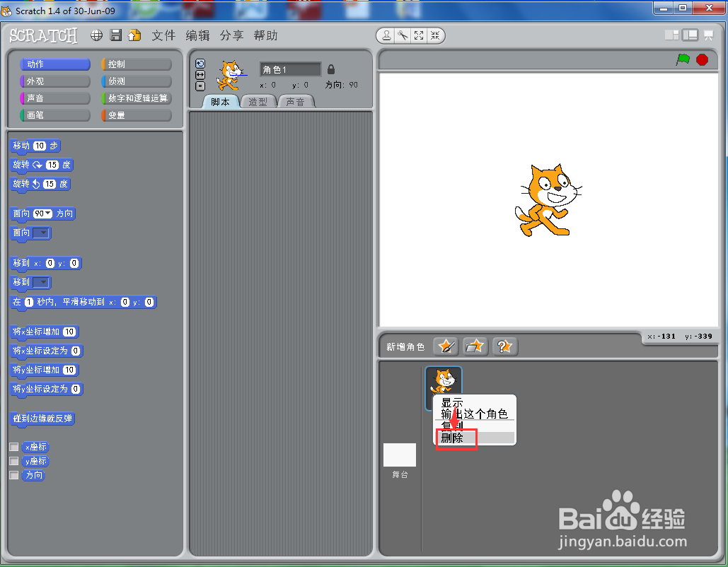Enable the y坐标 monitor checkbox
Viewport: 728px width, 567px height.
[x=14, y=461]
